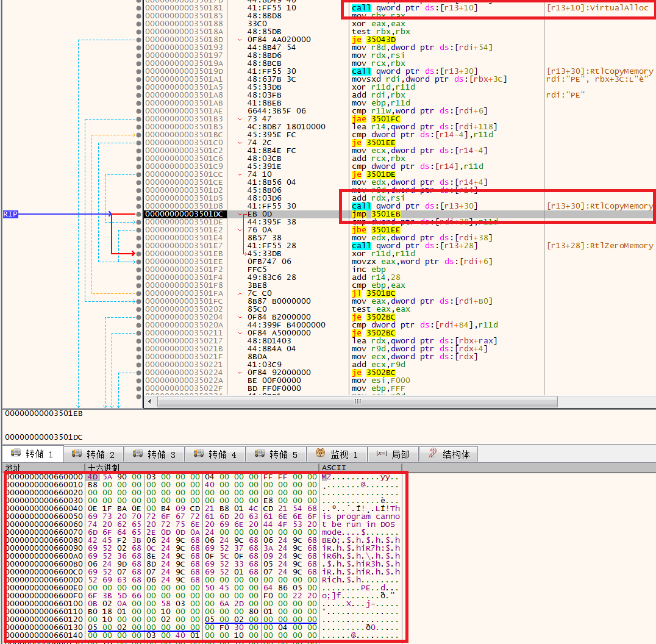
Task: Click the dump icon on 转储 2 tab
Action: 77,454
